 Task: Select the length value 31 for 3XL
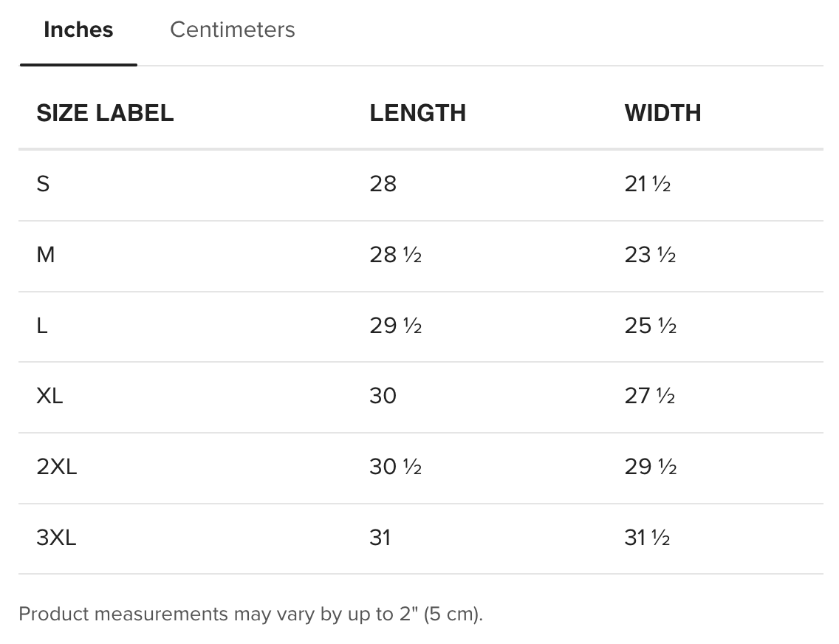tap(380, 538)
